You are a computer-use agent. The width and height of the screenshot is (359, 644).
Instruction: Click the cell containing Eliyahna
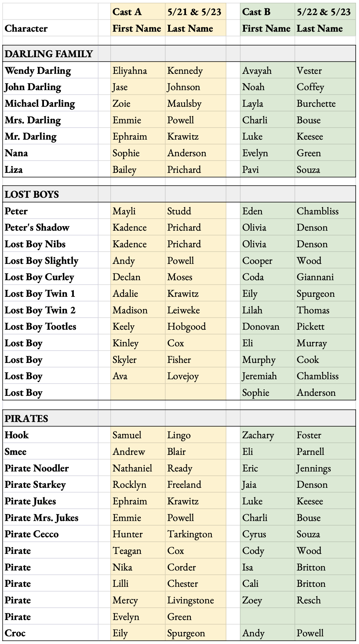click(x=130, y=71)
